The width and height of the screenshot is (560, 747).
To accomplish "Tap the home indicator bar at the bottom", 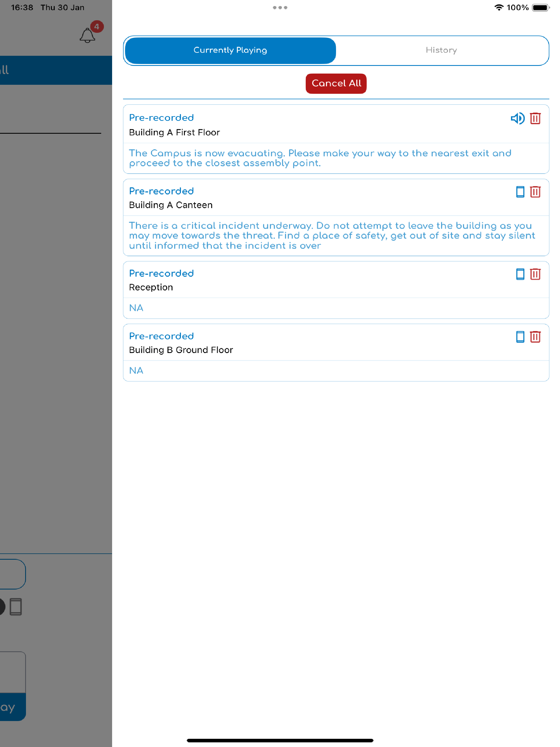I will click(x=280, y=740).
